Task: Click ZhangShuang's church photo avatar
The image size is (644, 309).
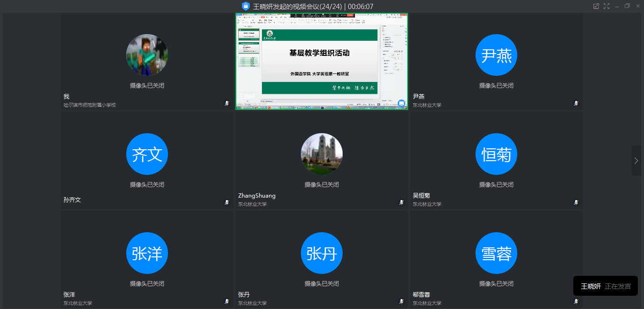Action: 321,154
